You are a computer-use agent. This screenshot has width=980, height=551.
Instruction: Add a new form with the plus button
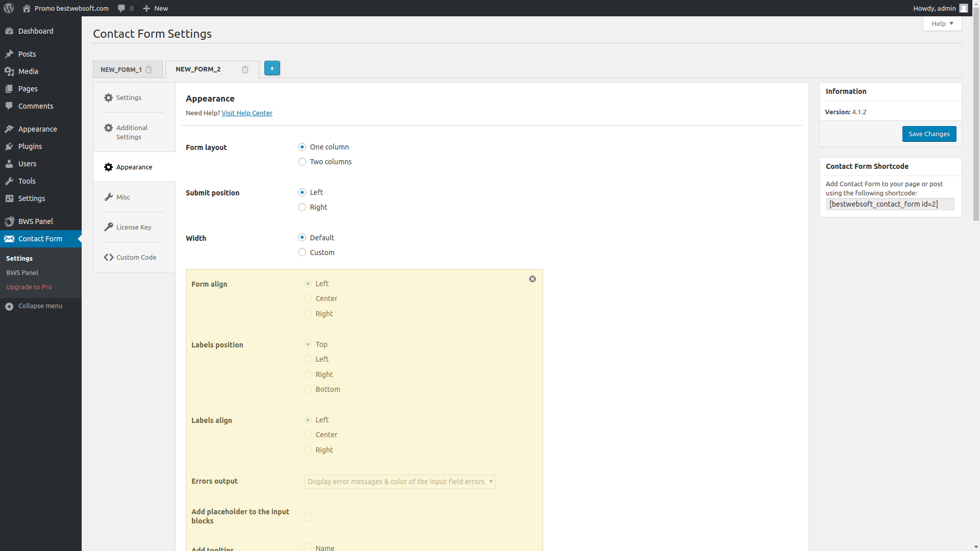click(x=272, y=68)
